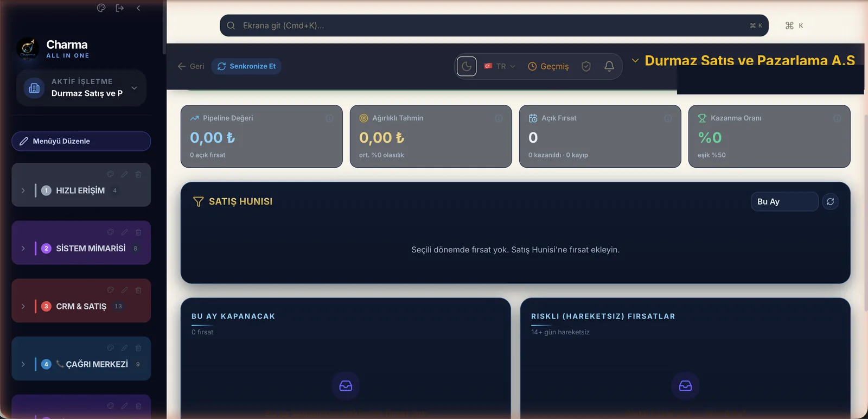Change color of HIZLI ERİŞİM group
This screenshot has height=419, width=868.
(x=111, y=174)
